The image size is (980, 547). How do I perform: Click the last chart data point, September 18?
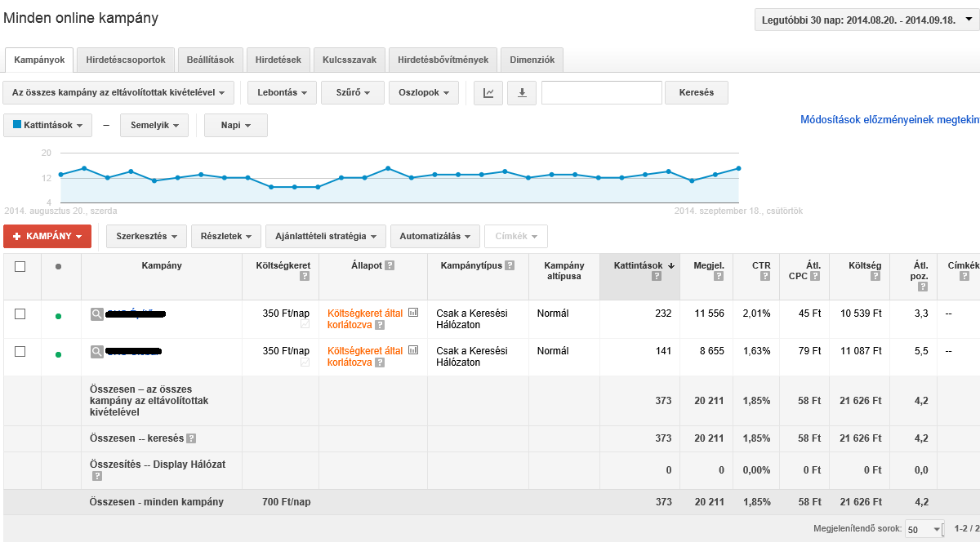coord(738,168)
